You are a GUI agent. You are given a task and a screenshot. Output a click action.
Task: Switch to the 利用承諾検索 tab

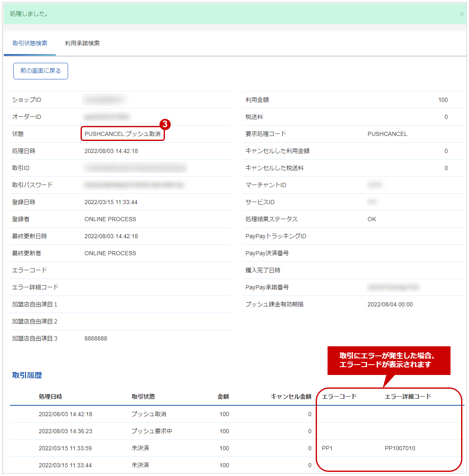[x=82, y=43]
